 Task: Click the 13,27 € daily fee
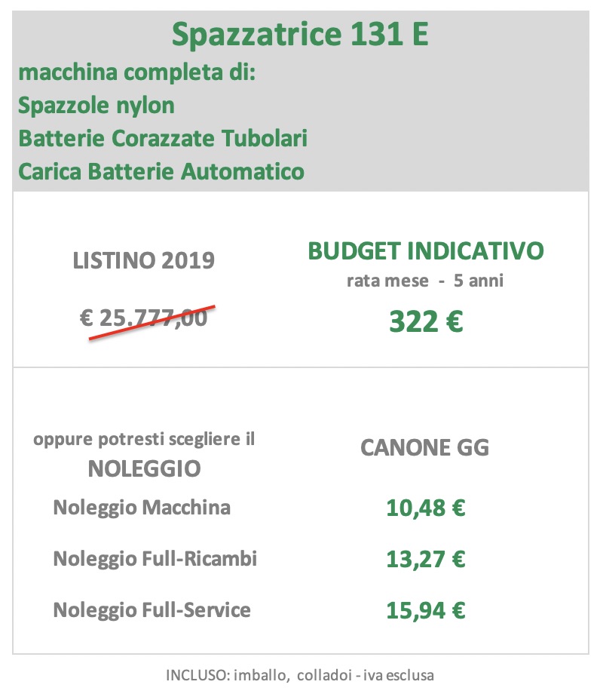click(425, 560)
